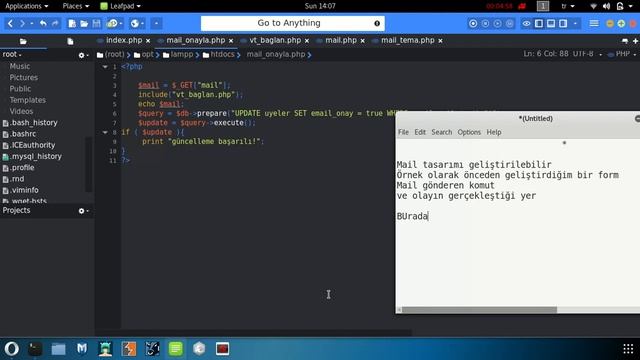Click the sidebar vertical scrollbar
This screenshot has height=360, width=640.
(x=88, y=164)
